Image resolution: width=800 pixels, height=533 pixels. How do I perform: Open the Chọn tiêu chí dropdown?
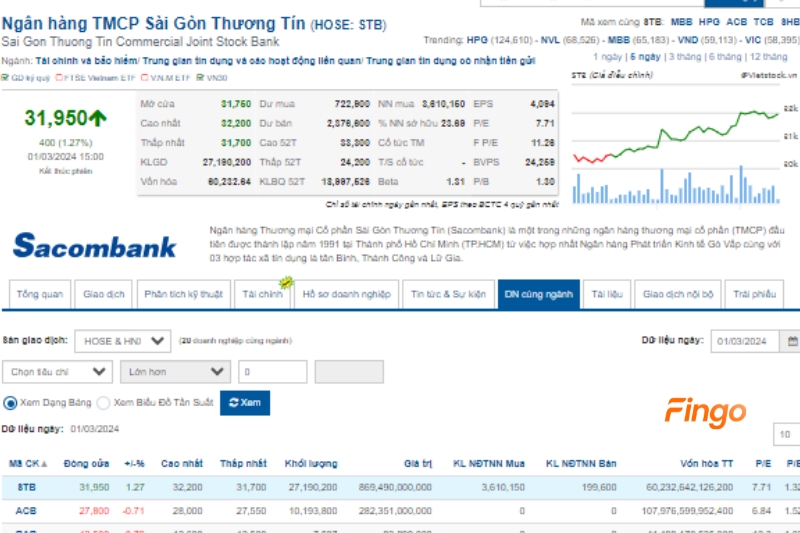[x=57, y=372]
